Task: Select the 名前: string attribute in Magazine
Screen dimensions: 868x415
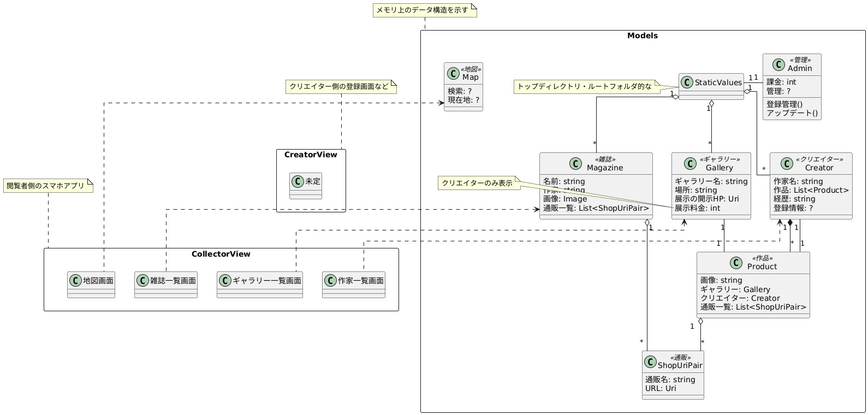Action: point(564,181)
